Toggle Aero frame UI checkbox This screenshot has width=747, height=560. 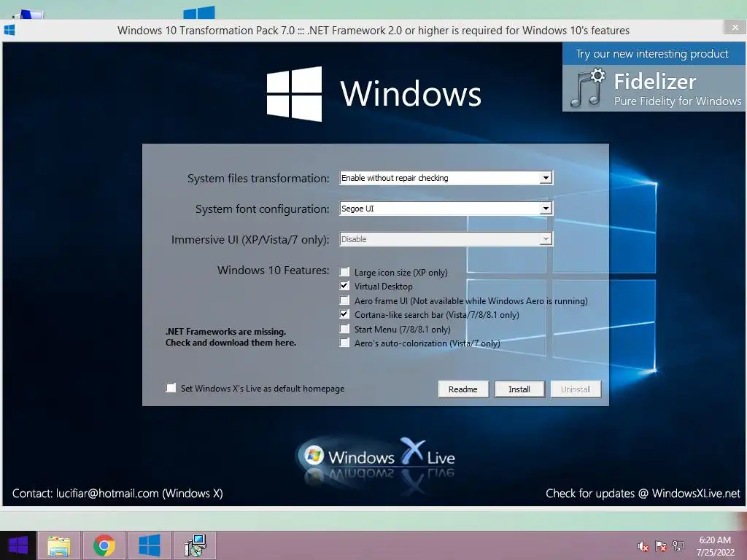click(344, 300)
